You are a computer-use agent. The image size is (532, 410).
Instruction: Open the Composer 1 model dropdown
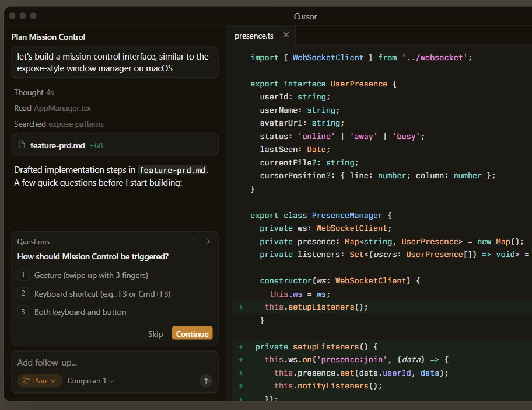pyautogui.click(x=91, y=381)
